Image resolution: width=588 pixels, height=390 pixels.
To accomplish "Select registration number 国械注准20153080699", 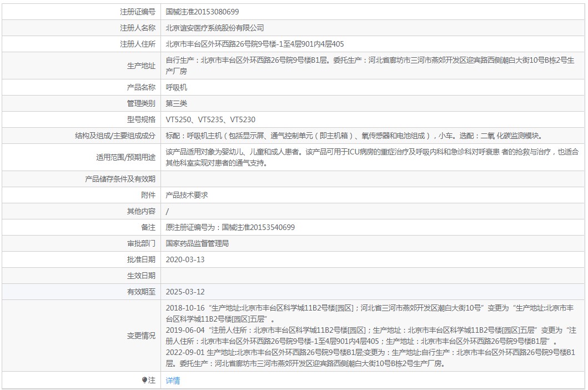I will tap(202, 12).
